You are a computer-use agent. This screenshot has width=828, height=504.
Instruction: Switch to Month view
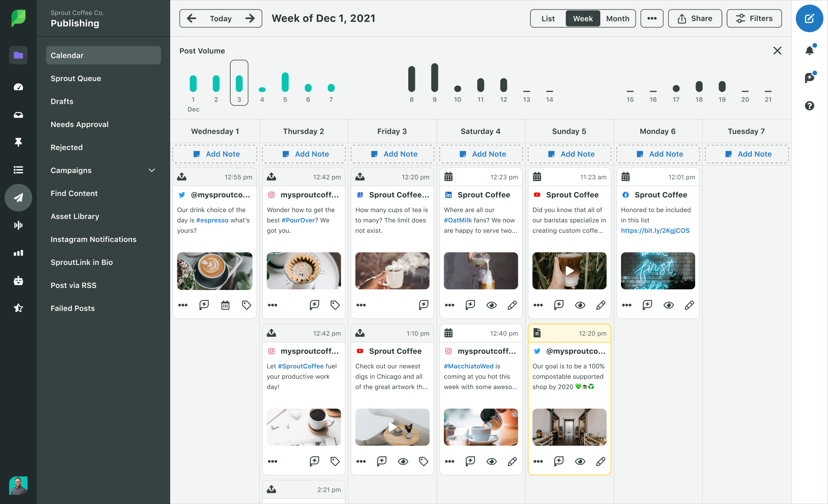pos(617,18)
